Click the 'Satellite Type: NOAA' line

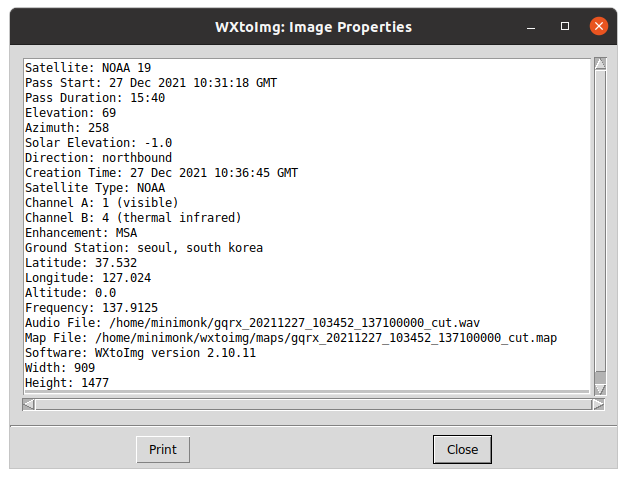click(x=95, y=188)
